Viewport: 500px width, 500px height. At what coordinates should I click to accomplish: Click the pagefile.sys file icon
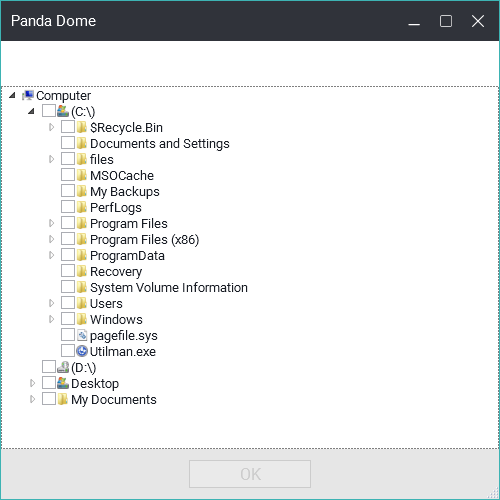coord(82,335)
